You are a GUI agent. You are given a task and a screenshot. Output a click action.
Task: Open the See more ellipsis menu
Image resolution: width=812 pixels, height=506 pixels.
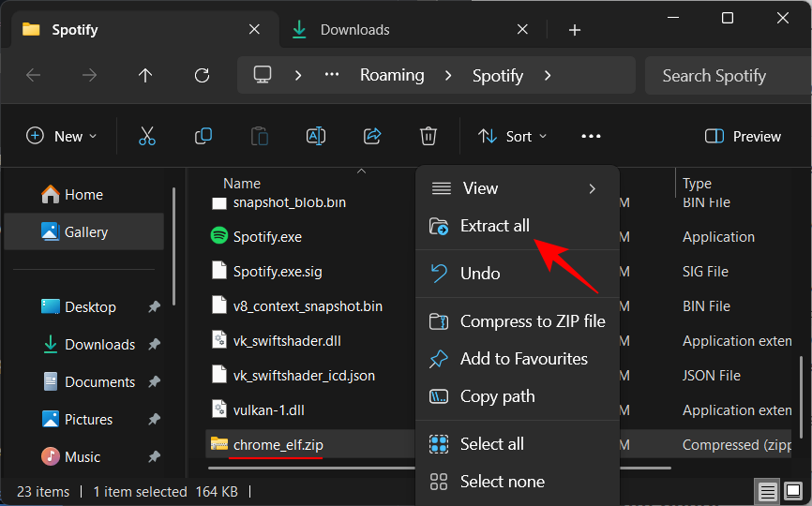coord(591,136)
